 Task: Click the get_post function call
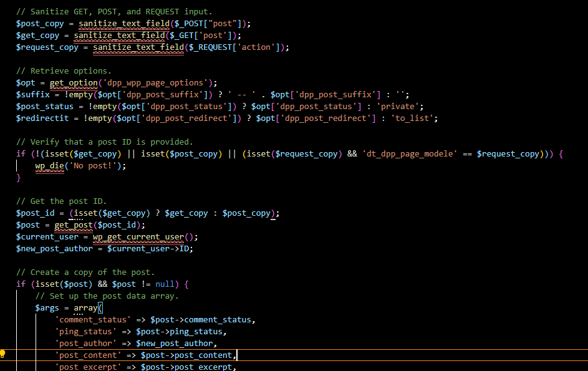74,225
